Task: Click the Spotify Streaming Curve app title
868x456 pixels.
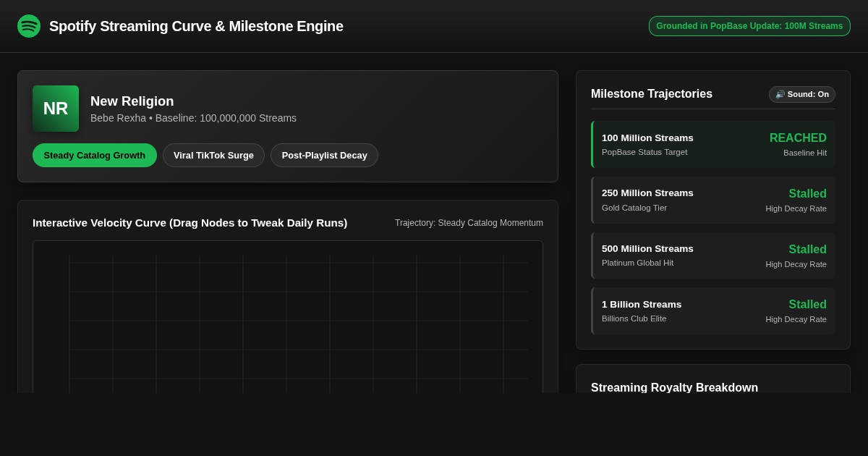Action: [x=196, y=26]
